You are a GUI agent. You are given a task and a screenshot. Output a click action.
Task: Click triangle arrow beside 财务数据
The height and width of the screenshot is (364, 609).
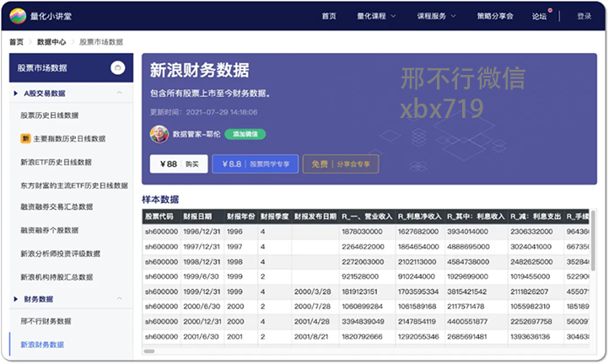[x=15, y=299]
